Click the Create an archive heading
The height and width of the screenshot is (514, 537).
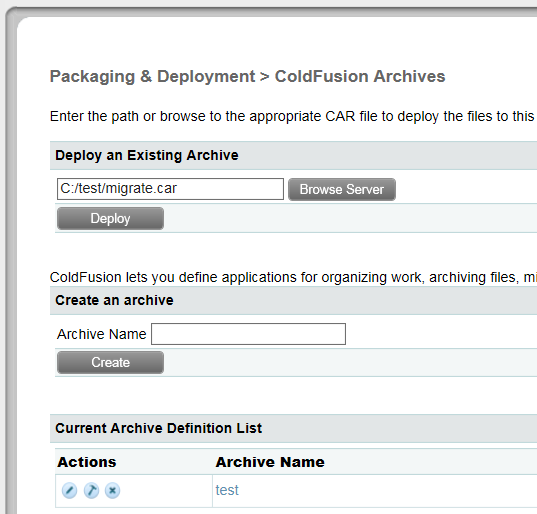coord(114,300)
